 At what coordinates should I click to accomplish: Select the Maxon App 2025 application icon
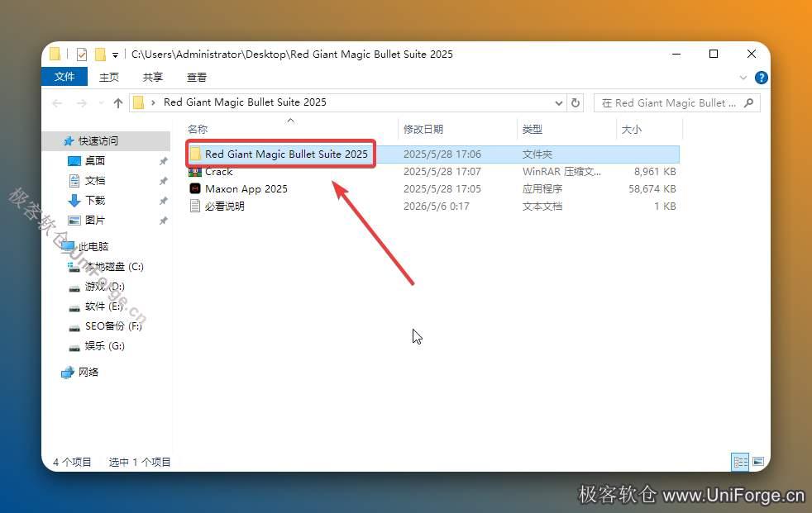194,188
